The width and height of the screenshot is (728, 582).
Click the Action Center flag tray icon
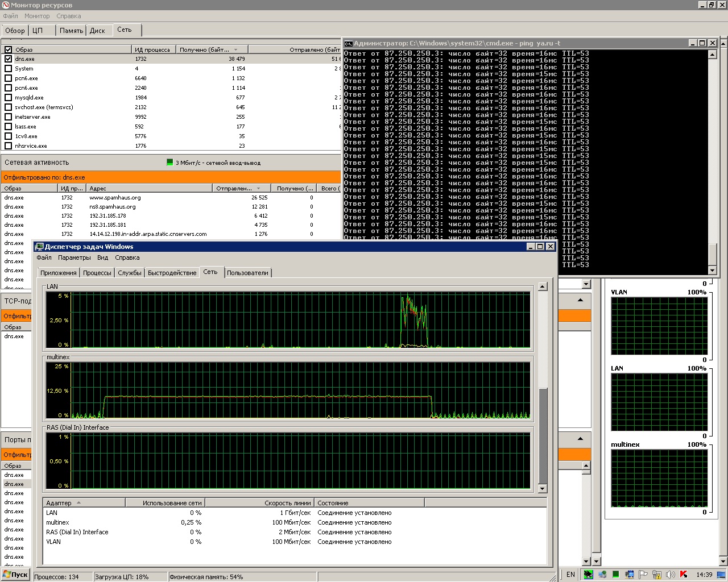point(643,574)
